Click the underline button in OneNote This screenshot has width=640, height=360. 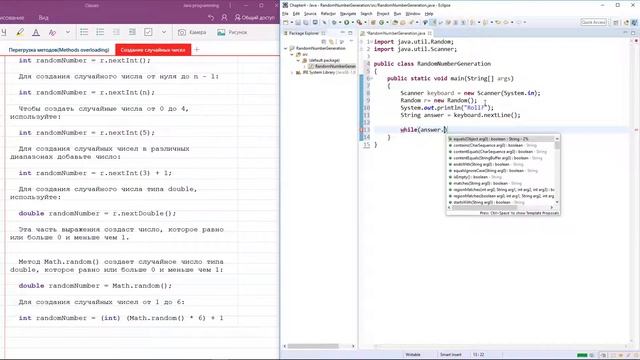[3, 32]
